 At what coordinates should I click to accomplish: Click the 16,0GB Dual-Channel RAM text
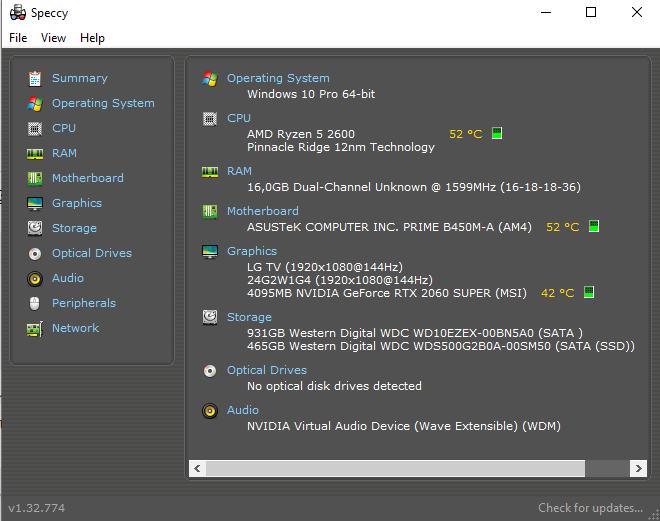coord(414,187)
